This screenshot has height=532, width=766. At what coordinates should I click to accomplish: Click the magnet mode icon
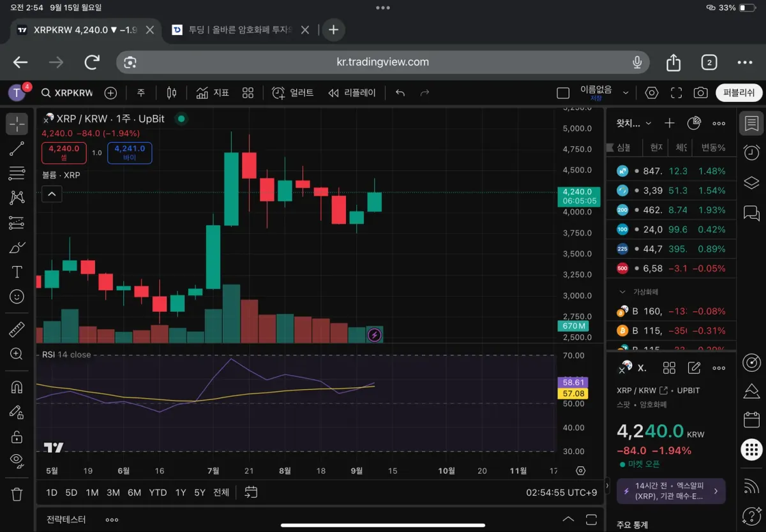[x=17, y=387]
